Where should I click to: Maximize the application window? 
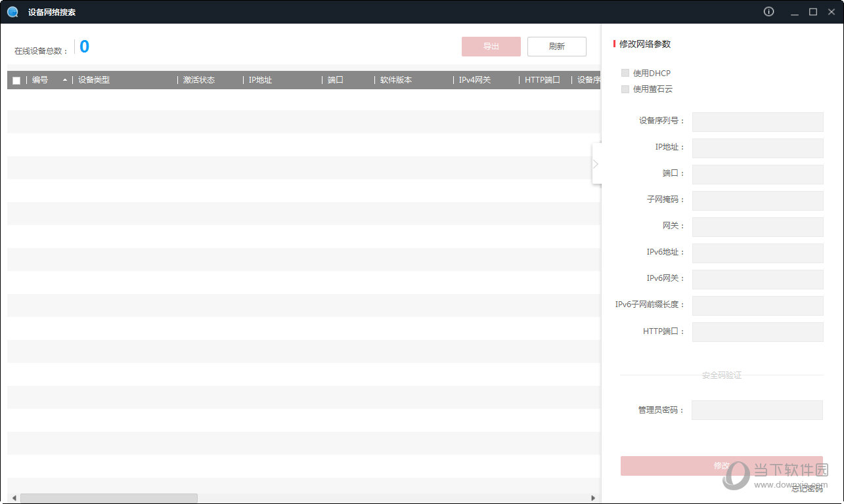[812, 12]
